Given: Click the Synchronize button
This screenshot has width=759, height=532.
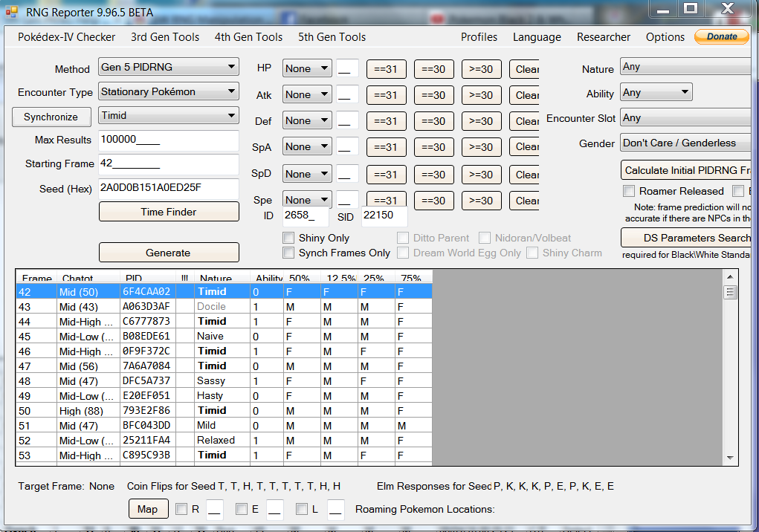Looking at the screenshot, I should click(51, 117).
